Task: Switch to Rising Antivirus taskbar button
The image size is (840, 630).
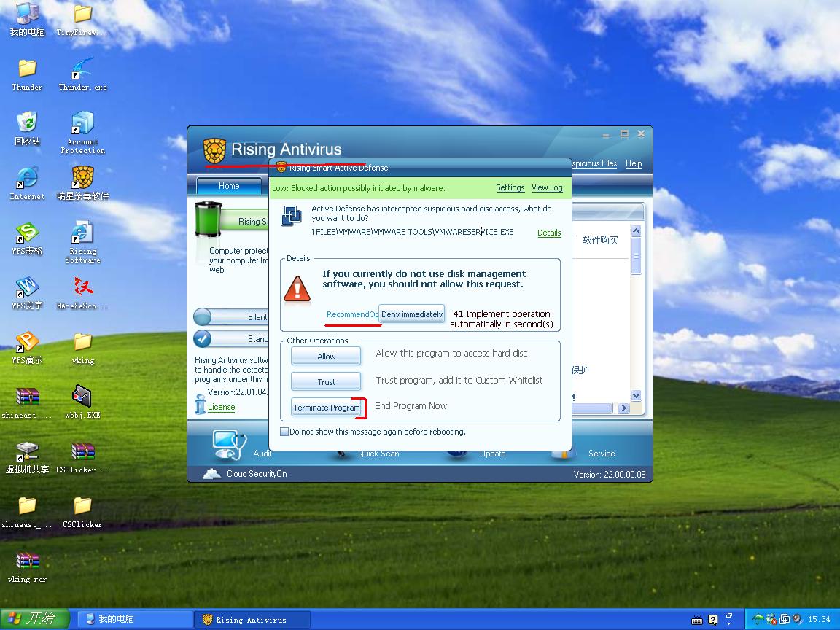Action: click(252, 619)
